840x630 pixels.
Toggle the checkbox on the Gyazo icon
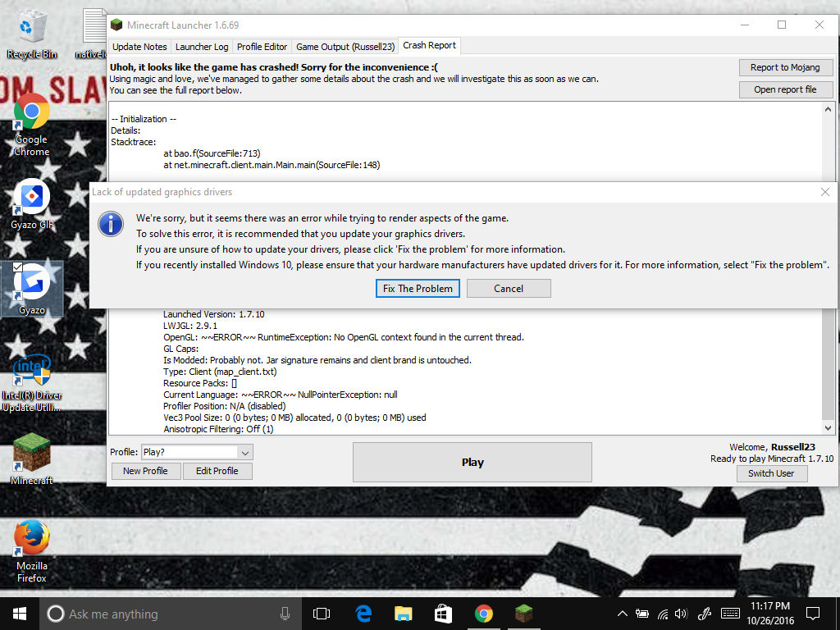pos(17,267)
